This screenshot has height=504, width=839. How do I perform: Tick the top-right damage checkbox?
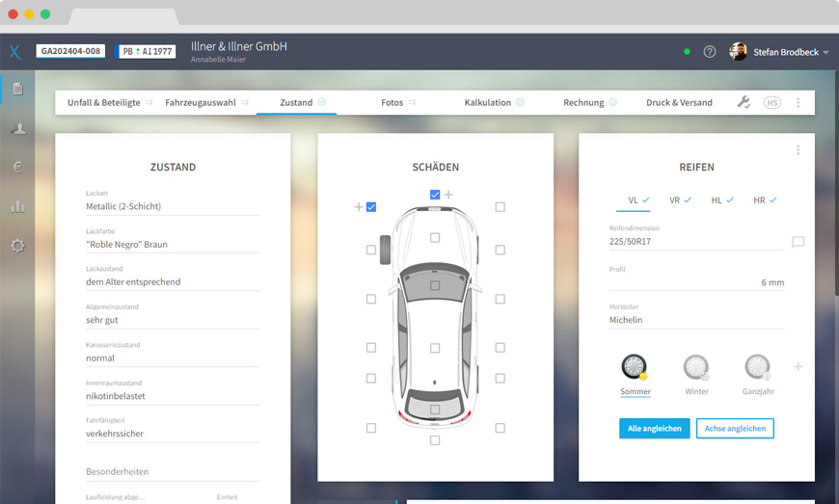[x=500, y=207]
